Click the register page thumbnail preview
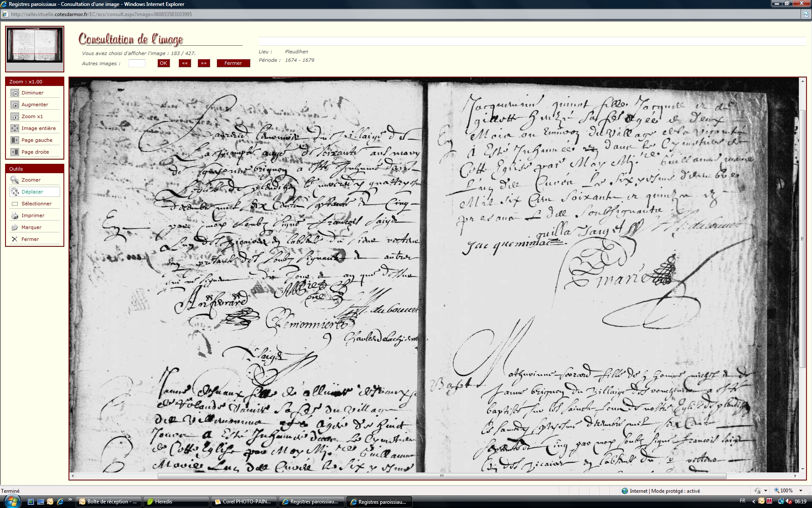The width and height of the screenshot is (812, 508). click(x=35, y=45)
